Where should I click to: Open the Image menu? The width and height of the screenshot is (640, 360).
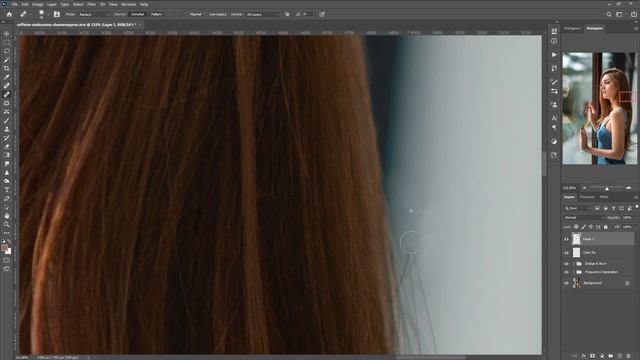pyautogui.click(x=38, y=4)
